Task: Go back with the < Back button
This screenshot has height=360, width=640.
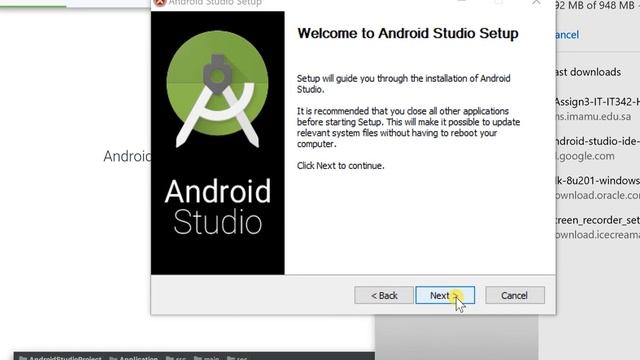Action: click(384, 295)
